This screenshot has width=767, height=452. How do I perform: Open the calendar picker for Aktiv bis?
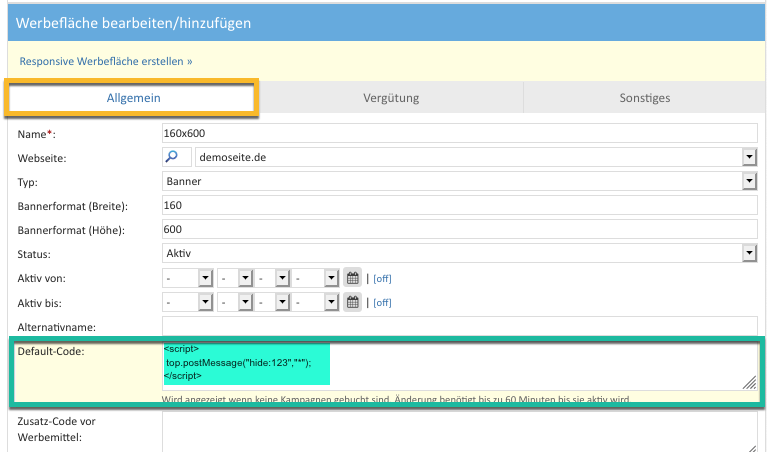tap(352, 302)
